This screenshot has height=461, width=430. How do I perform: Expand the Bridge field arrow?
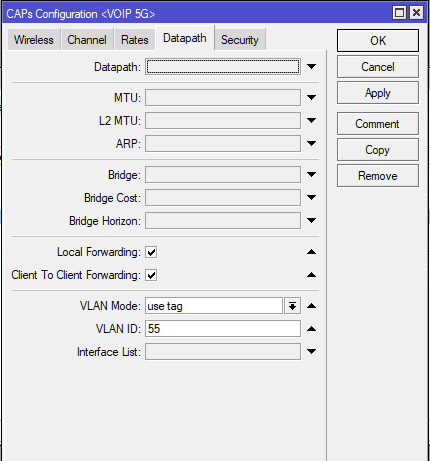311,175
